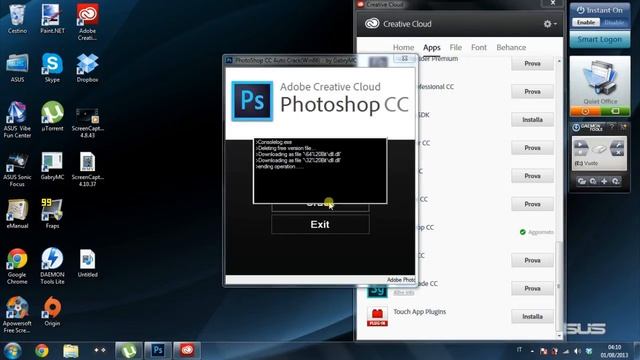Select the Skype desktop icon

click(52, 68)
